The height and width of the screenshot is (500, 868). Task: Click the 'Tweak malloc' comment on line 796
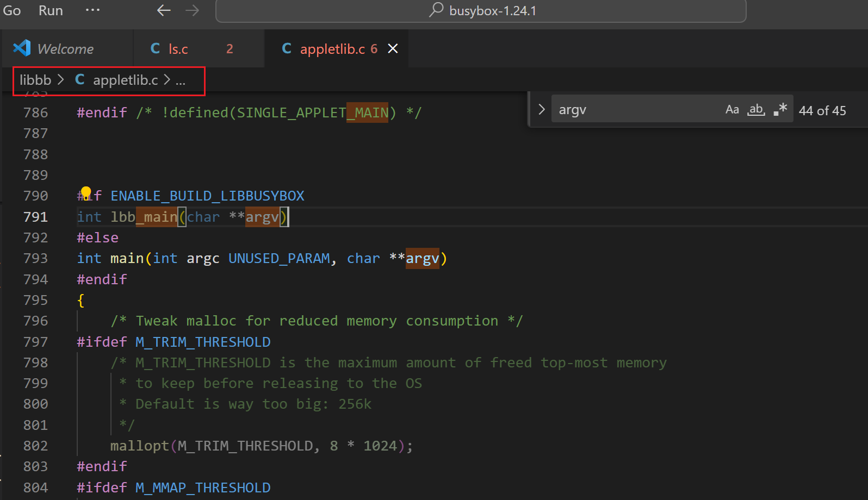pos(317,321)
